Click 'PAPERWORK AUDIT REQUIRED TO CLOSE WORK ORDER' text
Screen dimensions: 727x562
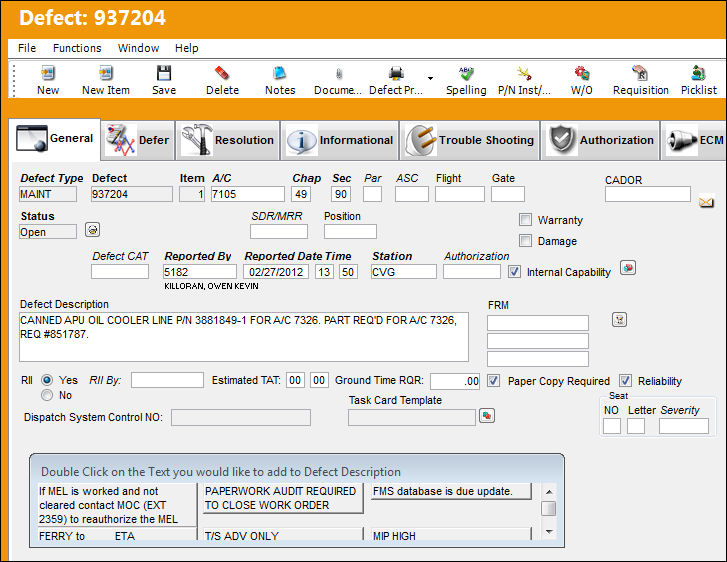coord(281,498)
